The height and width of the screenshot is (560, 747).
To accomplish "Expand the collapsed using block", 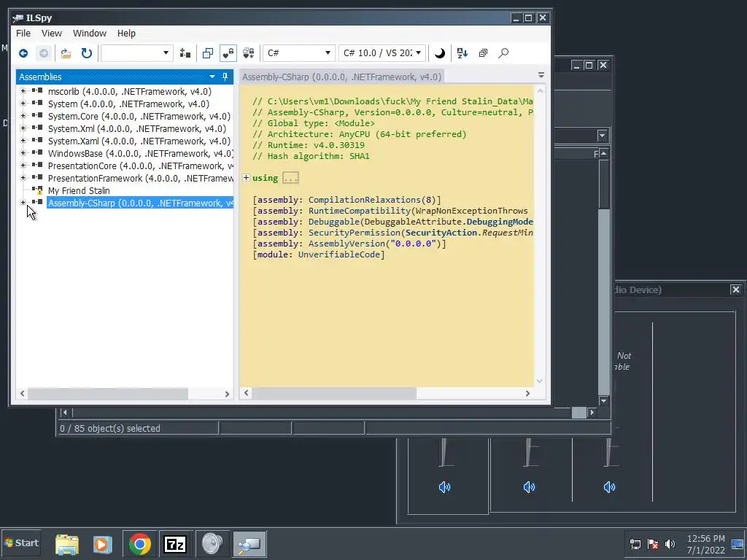I will tap(247, 178).
